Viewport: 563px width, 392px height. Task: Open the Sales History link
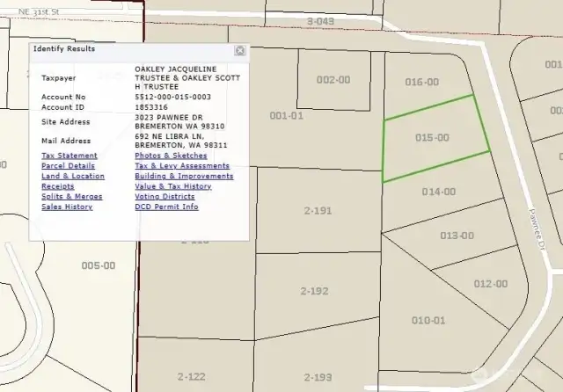[67, 207]
